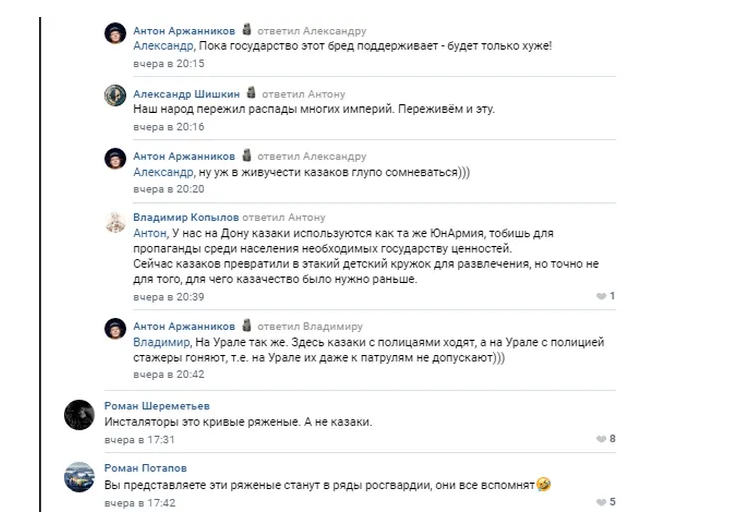Screen dimensions: 730x519
Task: Open the "вчера в 20:16" comment timestamp
Action: click(169, 127)
